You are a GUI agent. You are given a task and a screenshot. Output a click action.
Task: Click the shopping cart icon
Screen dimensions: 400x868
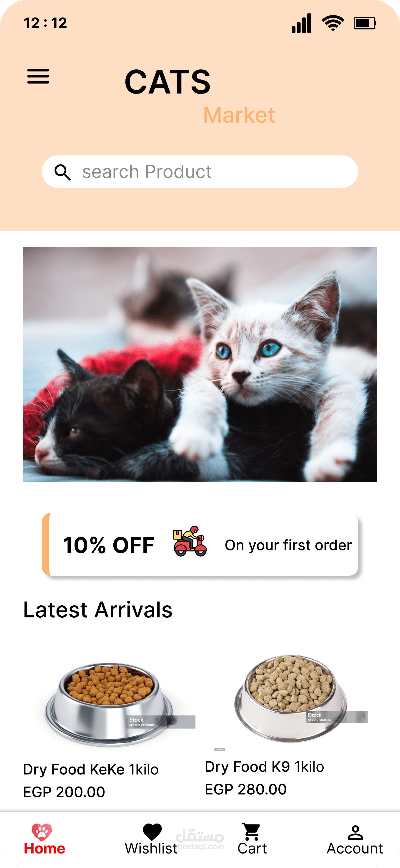coord(252,832)
